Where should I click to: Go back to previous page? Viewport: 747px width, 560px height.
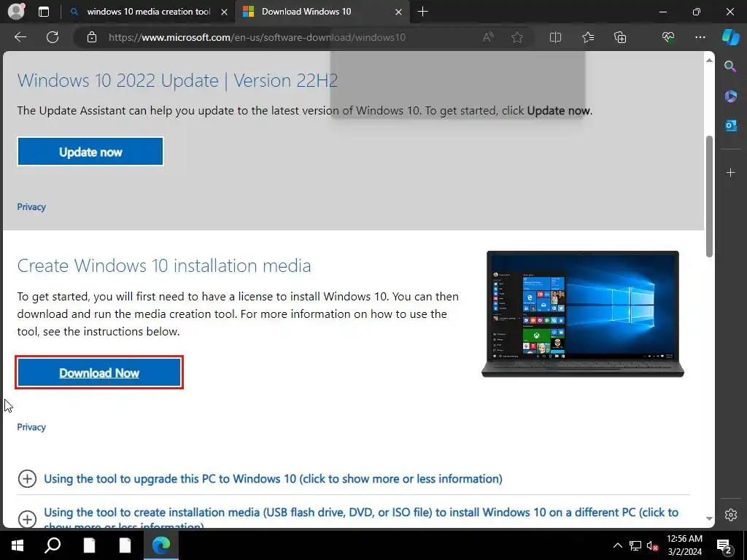(20, 37)
